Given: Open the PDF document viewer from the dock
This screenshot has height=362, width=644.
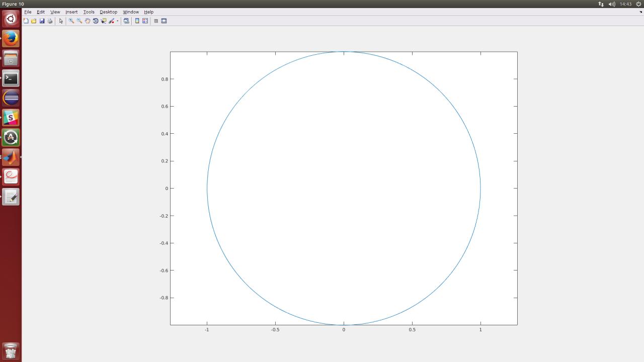Looking at the screenshot, I should click(x=11, y=177).
